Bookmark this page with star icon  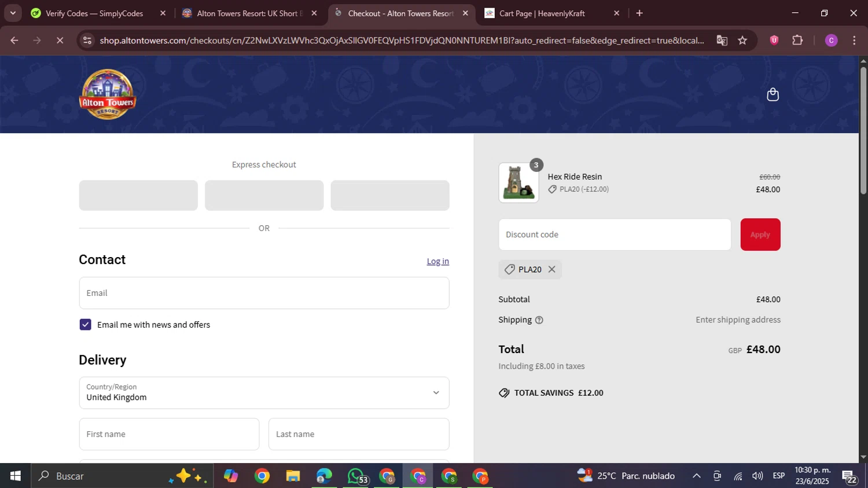click(x=742, y=40)
